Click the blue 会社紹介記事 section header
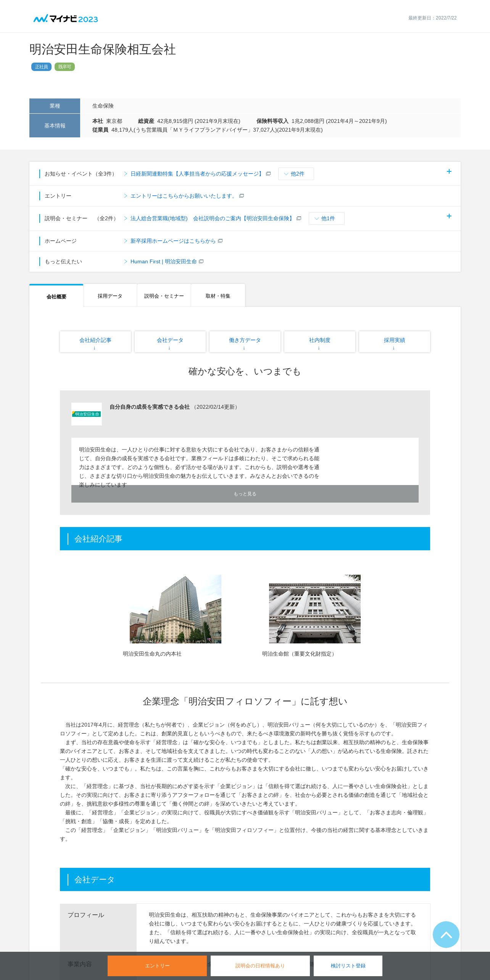The width and height of the screenshot is (490, 980). coord(245,539)
